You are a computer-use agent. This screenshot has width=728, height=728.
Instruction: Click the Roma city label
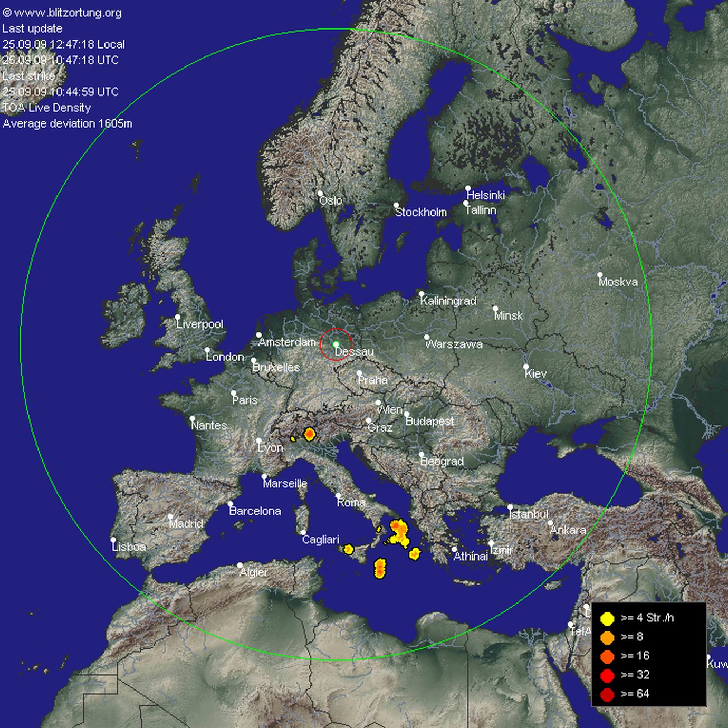click(x=351, y=502)
